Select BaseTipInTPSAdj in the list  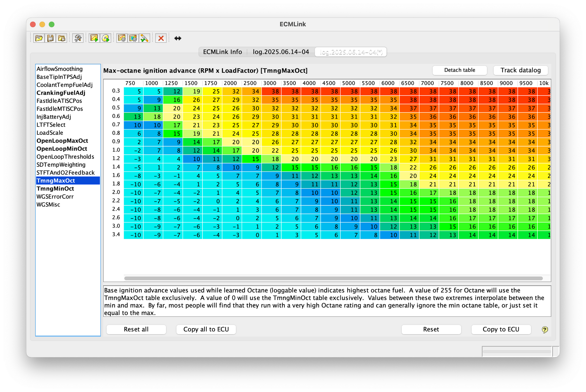(68, 77)
